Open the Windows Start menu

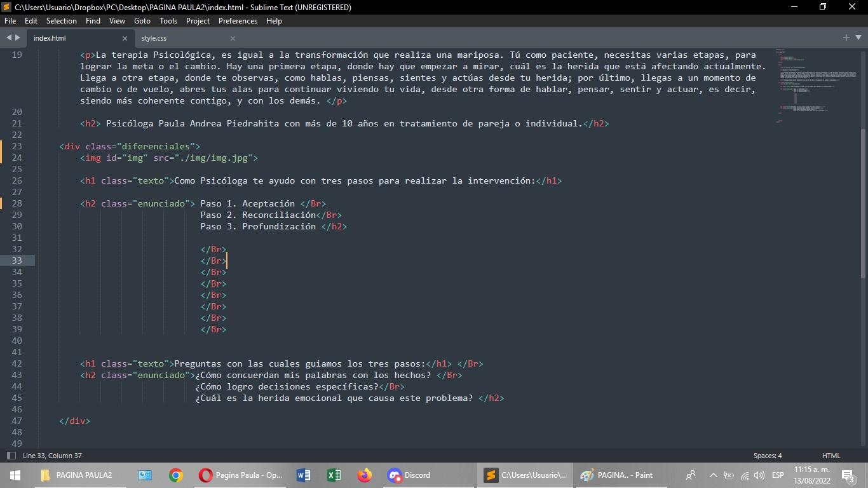(15, 475)
